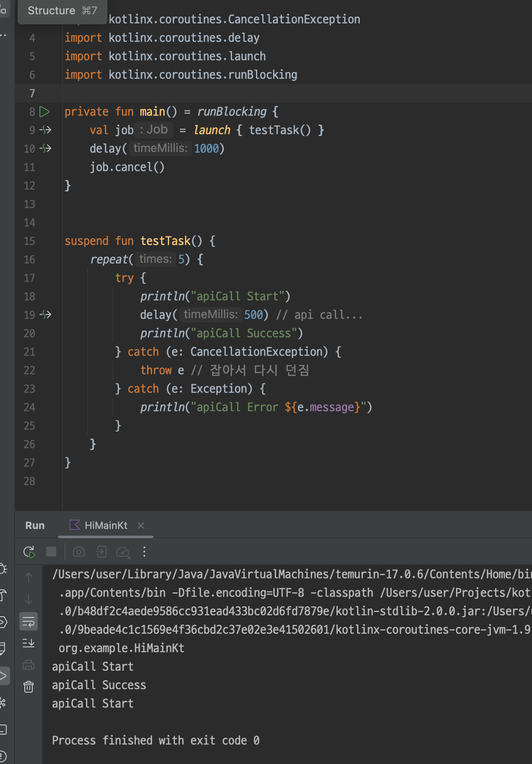Click the 'times:' hint in repeat
The width and height of the screenshot is (532, 764).
[x=155, y=259]
